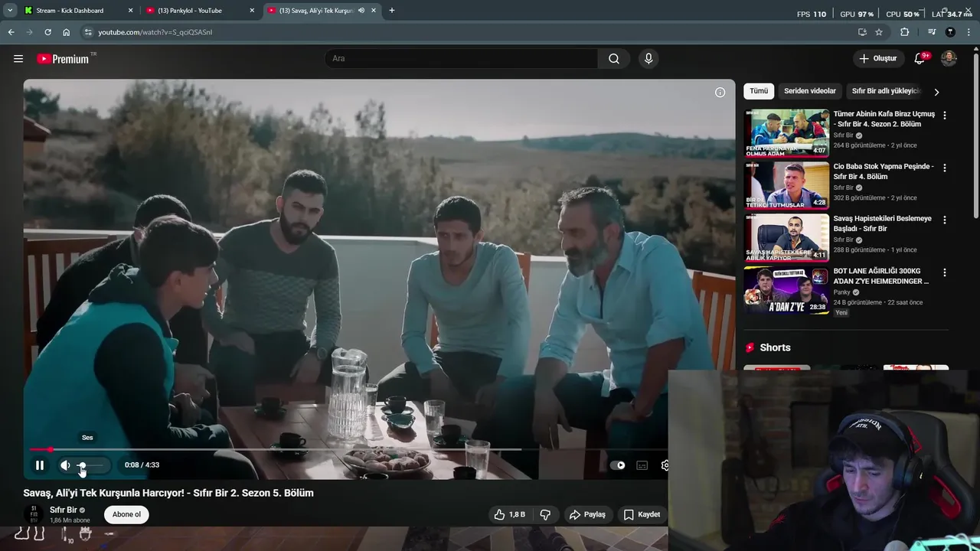
Task: Go forward in browser history
Action: click(x=29, y=32)
